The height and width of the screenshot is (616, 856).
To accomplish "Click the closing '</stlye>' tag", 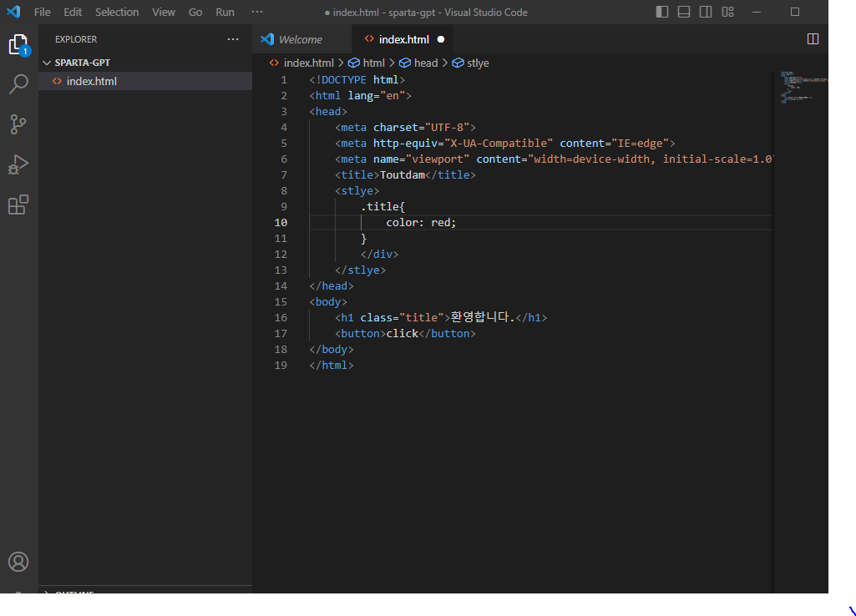I will pos(360,270).
